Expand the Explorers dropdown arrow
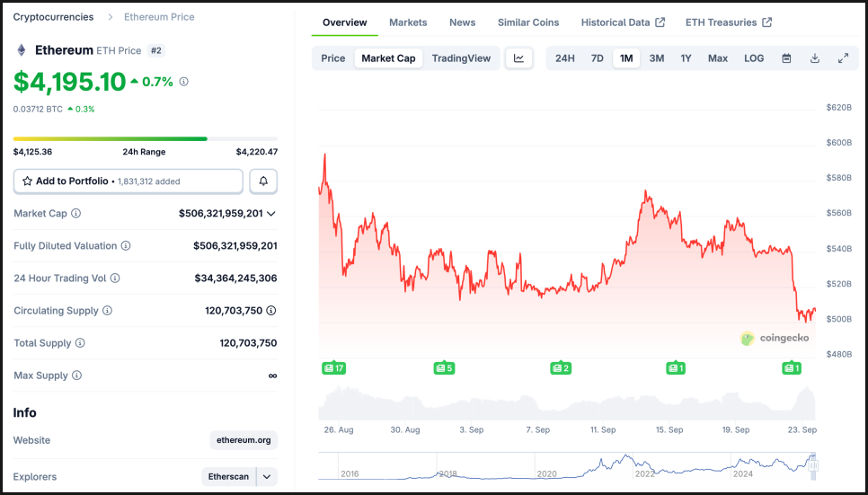This screenshot has height=495, width=868. click(267, 477)
